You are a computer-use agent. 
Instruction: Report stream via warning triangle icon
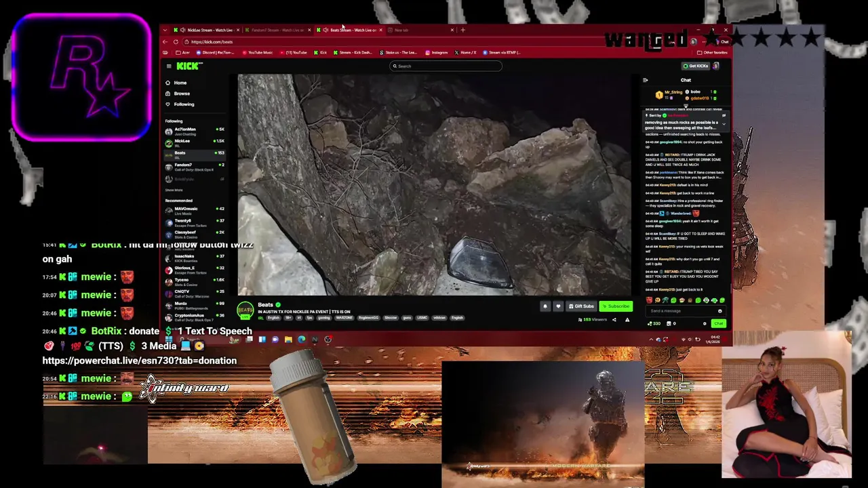[627, 320]
